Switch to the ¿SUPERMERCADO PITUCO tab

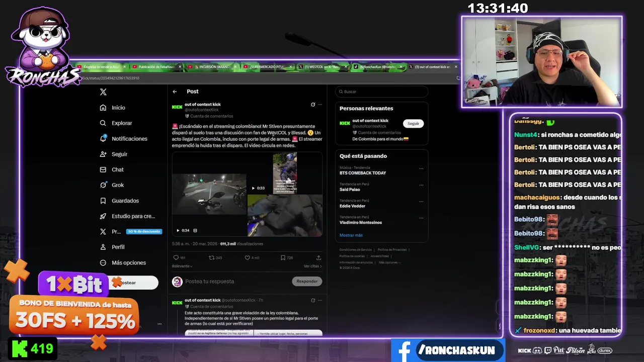click(x=267, y=66)
